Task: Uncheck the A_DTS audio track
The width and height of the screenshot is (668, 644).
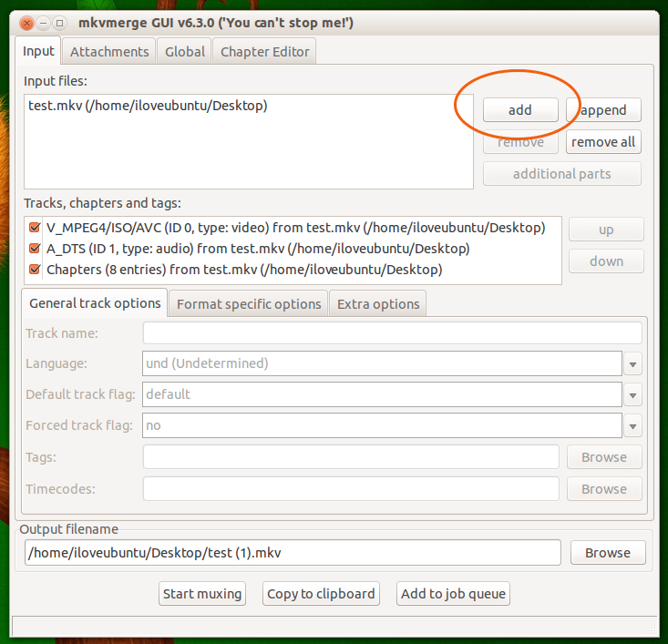Action: tap(35, 249)
